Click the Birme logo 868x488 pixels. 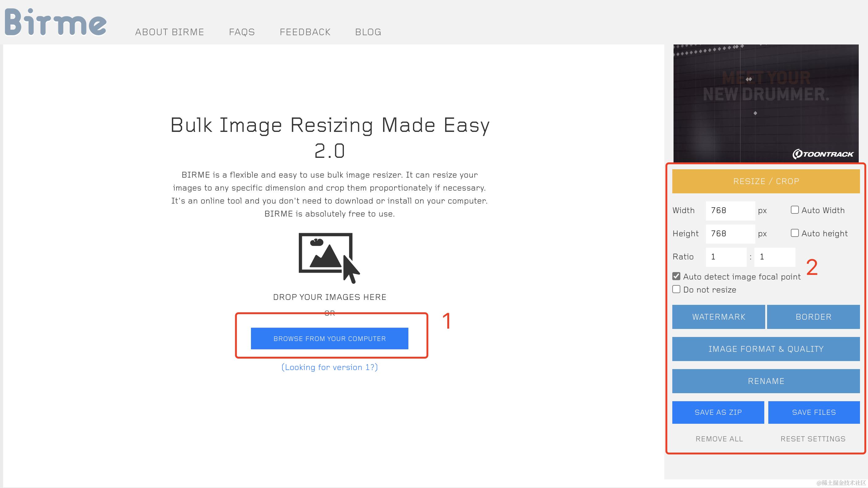[56, 22]
